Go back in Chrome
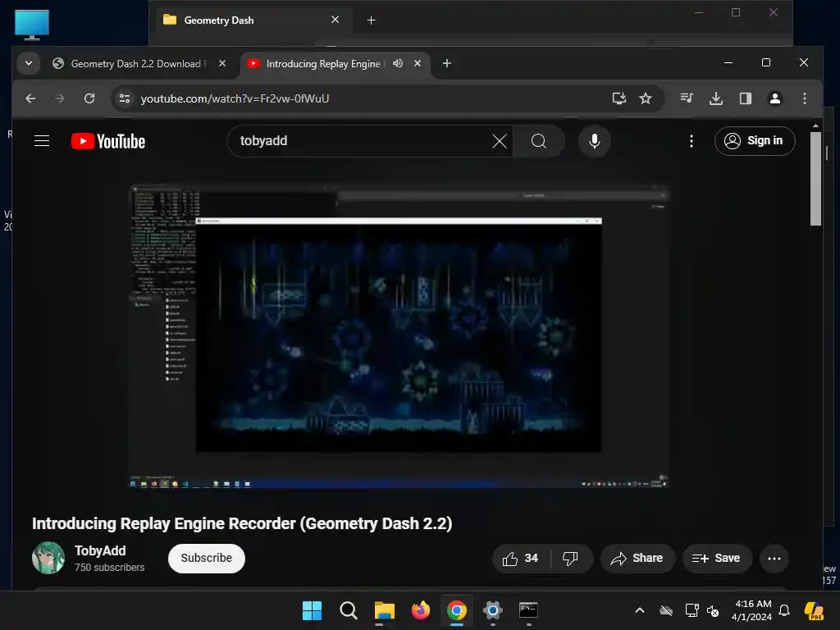This screenshot has height=630, width=840. tap(30, 98)
